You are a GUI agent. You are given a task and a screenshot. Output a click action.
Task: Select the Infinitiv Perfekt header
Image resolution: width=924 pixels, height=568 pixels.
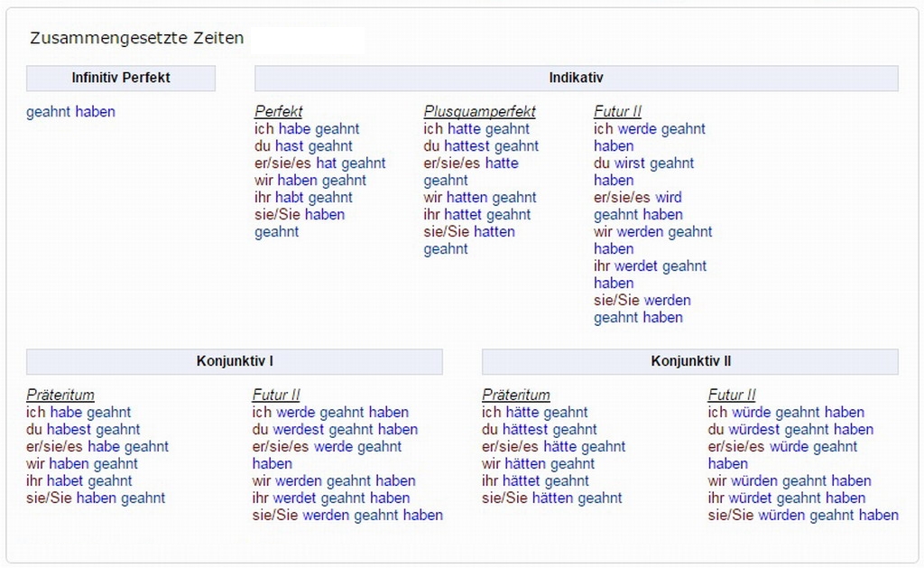click(121, 78)
